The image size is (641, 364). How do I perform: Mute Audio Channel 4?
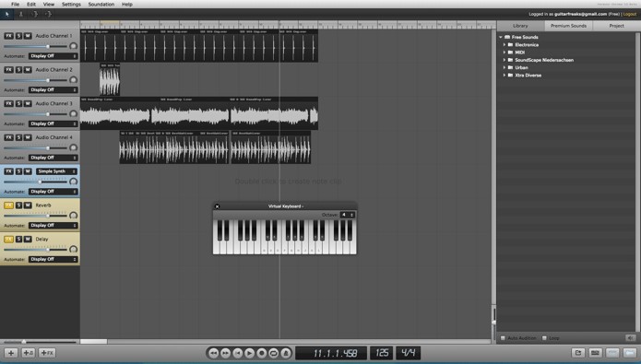click(x=28, y=137)
